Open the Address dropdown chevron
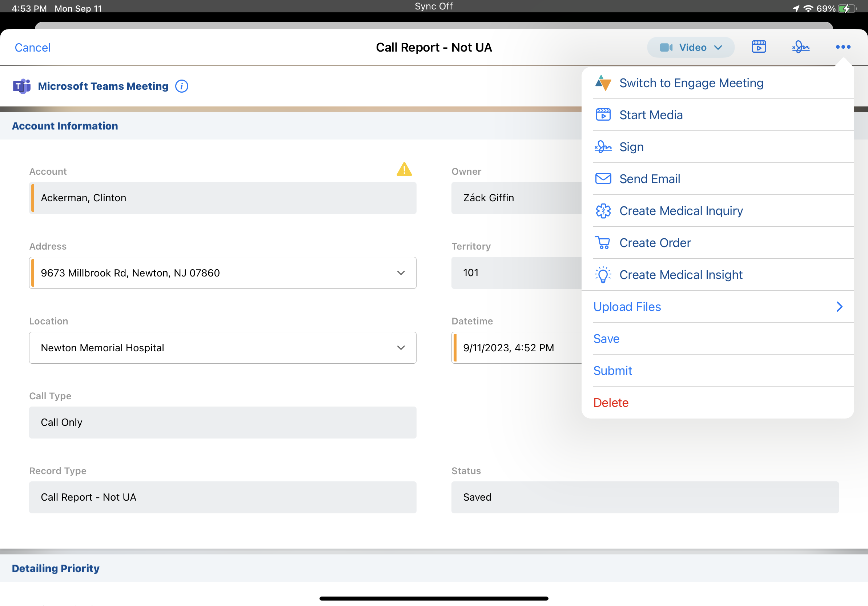The image size is (868, 606). (x=401, y=273)
